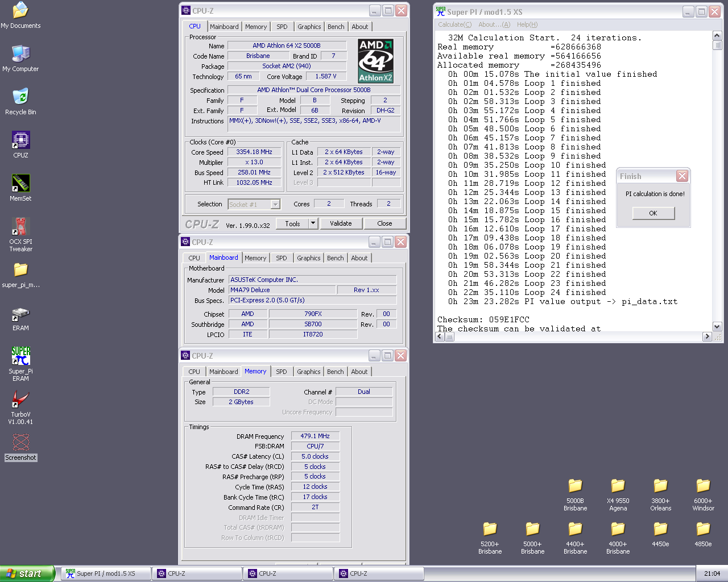
Task: Click the M4A79 Deluxe model field
Action: (x=282, y=290)
